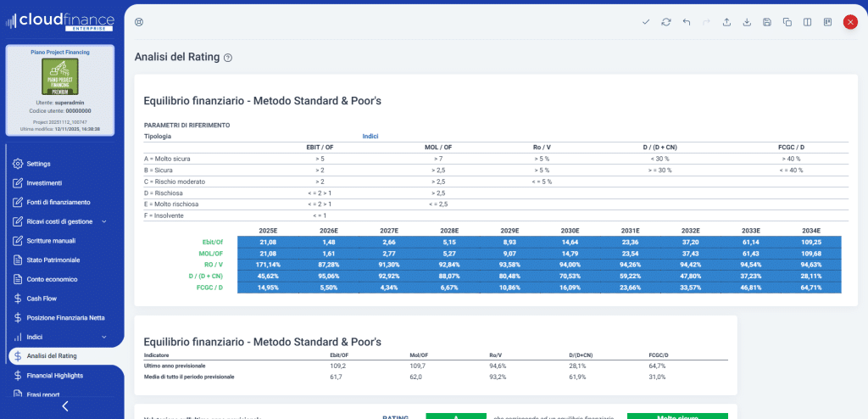This screenshot has width=868, height=419.
Task: Save using the floppy disk icon
Action: tap(767, 22)
